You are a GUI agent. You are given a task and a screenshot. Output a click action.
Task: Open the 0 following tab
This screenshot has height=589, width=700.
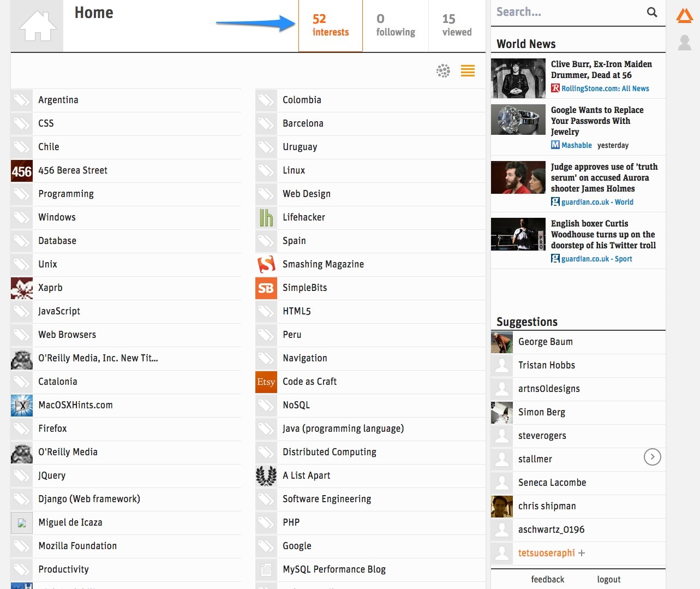click(x=396, y=26)
